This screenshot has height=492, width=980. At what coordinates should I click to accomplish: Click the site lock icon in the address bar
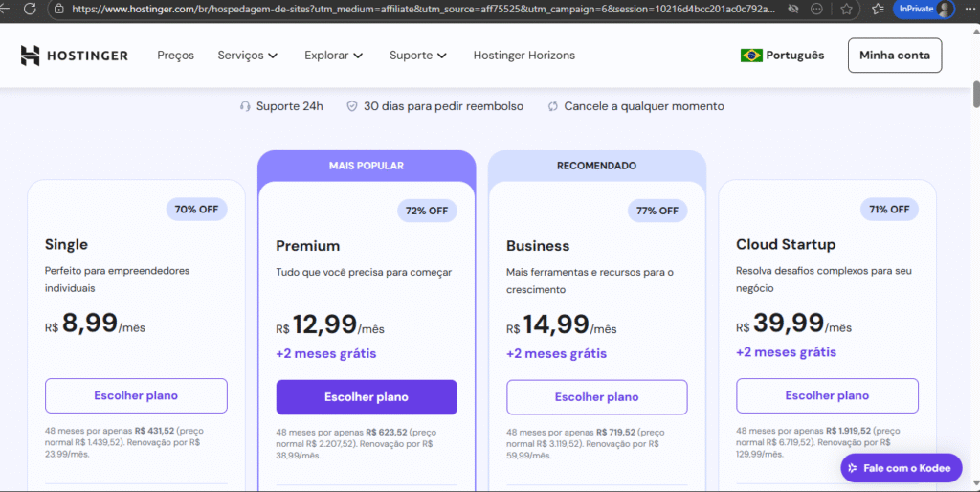[x=58, y=10]
